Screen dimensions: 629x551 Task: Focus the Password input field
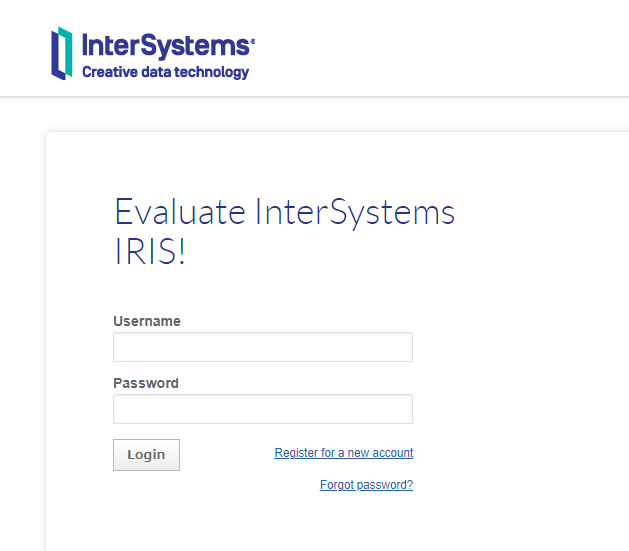pos(263,409)
